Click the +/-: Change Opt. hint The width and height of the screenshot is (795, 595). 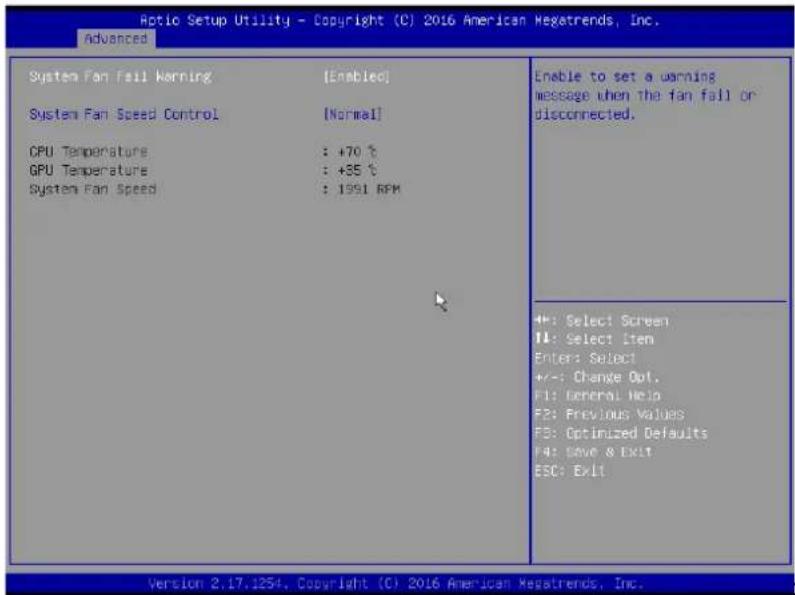click(597, 377)
